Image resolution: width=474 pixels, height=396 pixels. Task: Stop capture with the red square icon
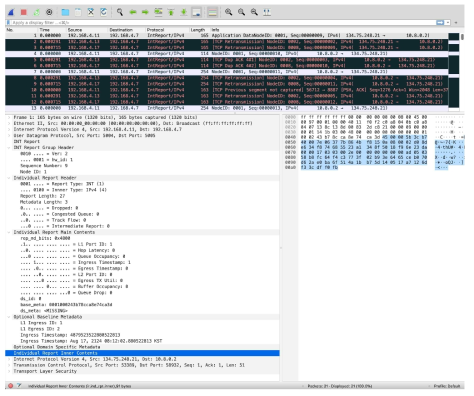24,12
